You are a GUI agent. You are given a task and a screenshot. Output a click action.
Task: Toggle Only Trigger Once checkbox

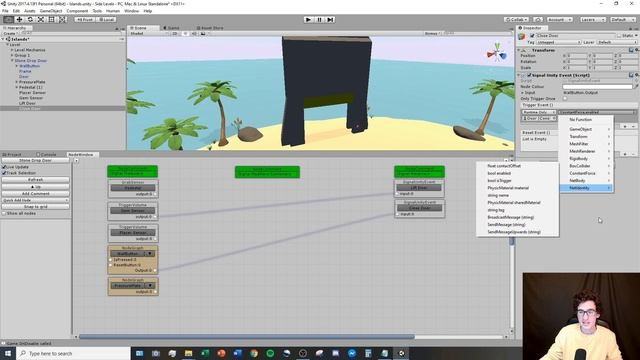point(565,99)
